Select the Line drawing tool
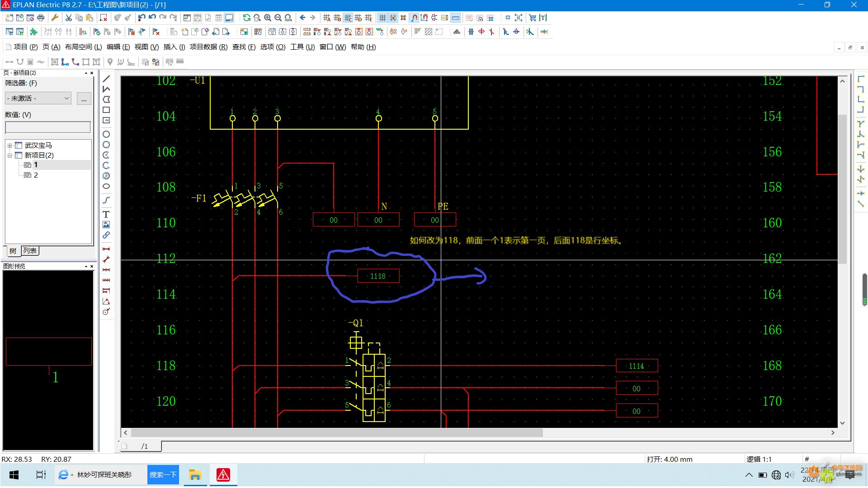The width and height of the screenshot is (868, 488). [x=106, y=79]
